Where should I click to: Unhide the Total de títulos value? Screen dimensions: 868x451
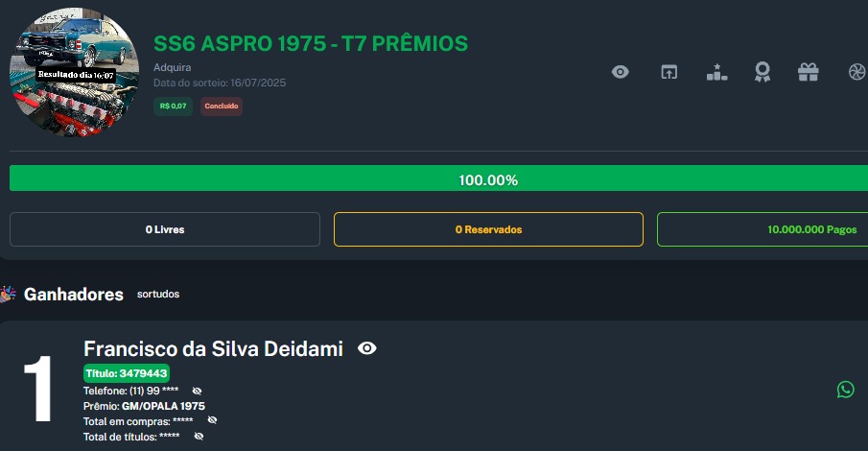199,436
